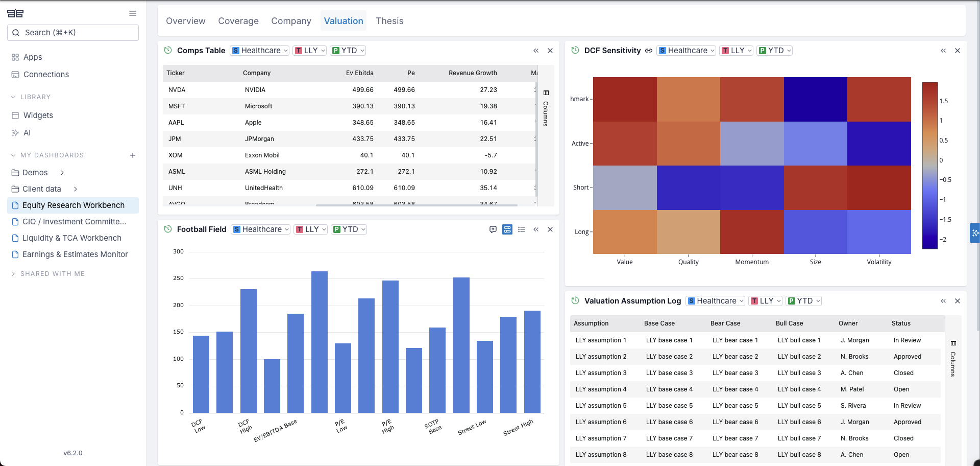Refresh the Comps Table widget

168,50
